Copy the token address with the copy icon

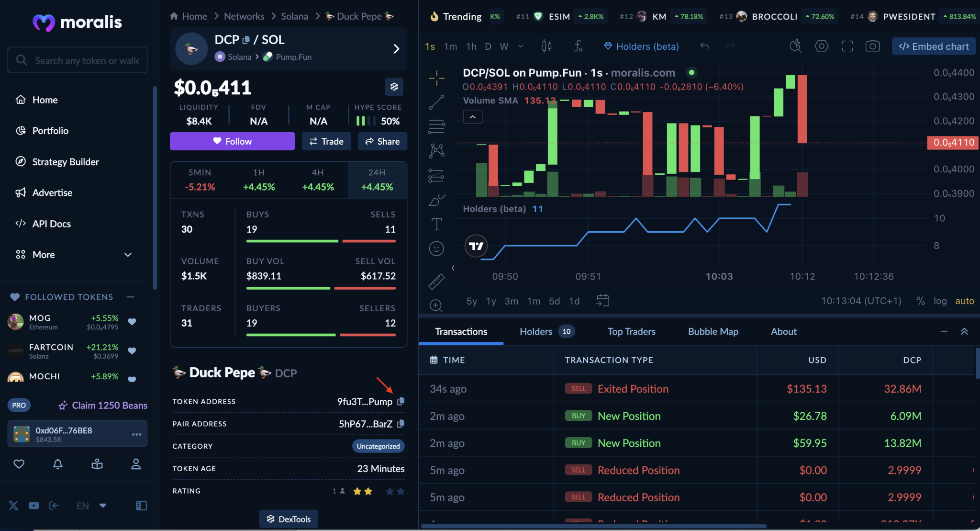(401, 402)
